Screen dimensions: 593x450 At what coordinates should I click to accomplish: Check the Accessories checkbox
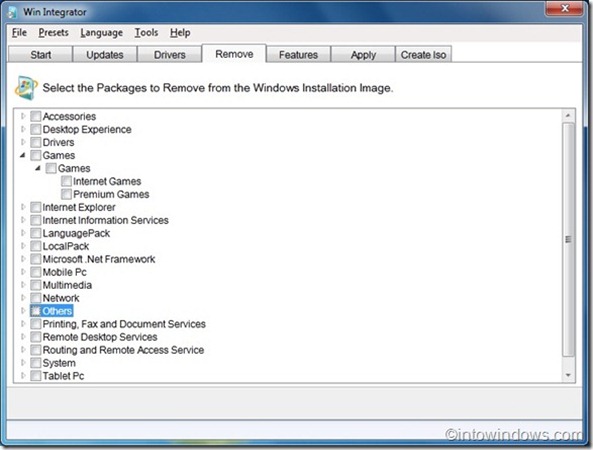tap(36, 116)
